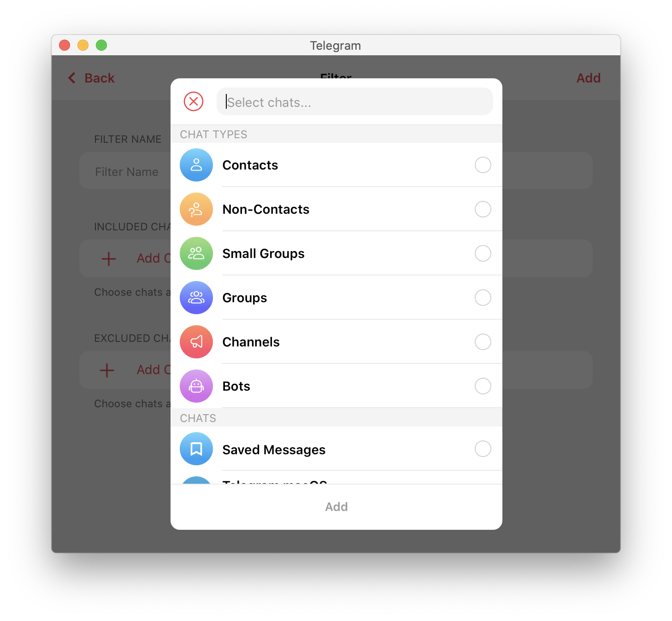Click Add in the top-right header
Image resolution: width=672 pixels, height=621 pixels.
589,78
